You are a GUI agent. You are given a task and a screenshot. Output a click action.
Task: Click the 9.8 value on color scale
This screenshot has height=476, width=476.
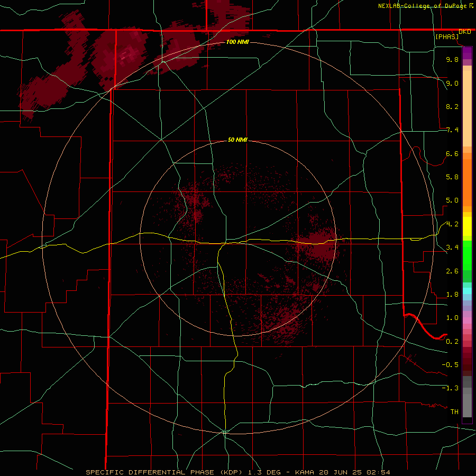pyautogui.click(x=452, y=59)
